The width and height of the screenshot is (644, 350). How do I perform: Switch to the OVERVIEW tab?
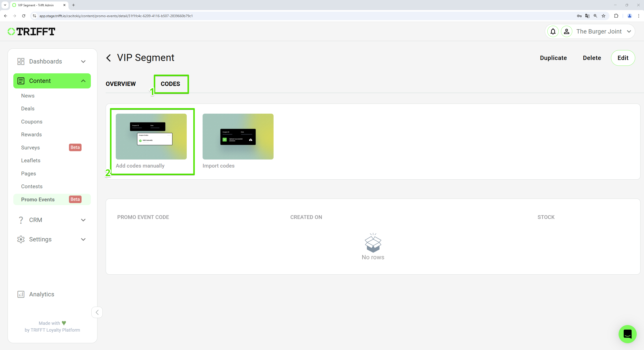[121, 84]
